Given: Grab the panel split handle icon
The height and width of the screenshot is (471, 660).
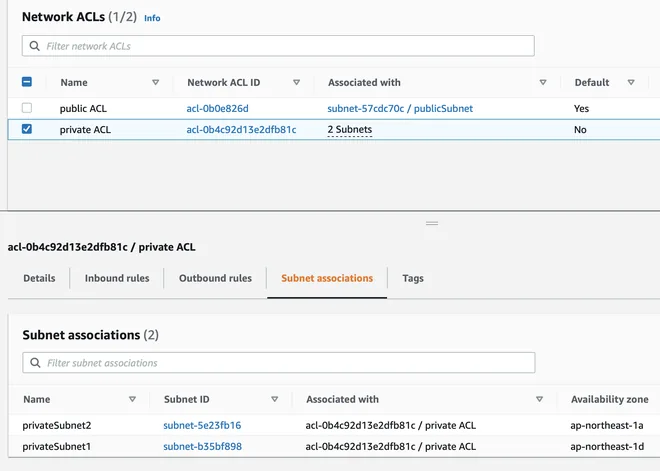Looking at the screenshot, I should point(432,223).
